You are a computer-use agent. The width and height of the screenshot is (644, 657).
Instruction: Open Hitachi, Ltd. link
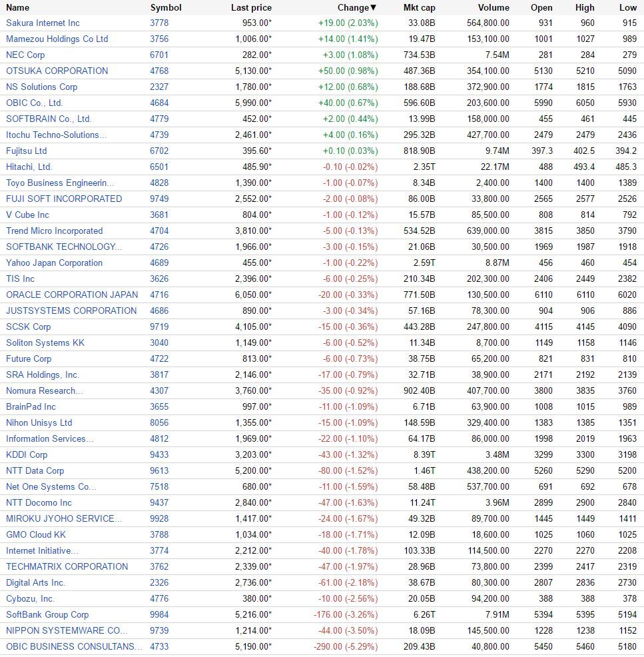29,167
